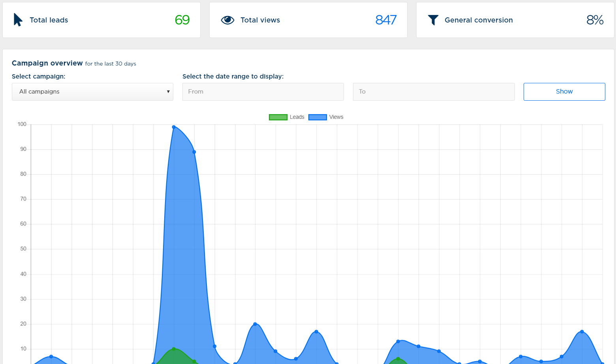Toggle the green Leads legend swatch
The image size is (616, 364).
point(278,117)
